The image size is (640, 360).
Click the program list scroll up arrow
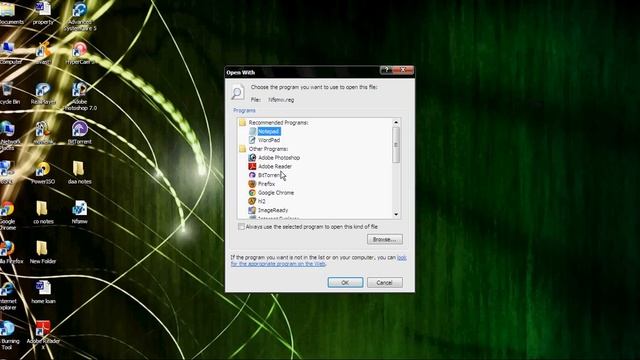pyautogui.click(x=396, y=122)
